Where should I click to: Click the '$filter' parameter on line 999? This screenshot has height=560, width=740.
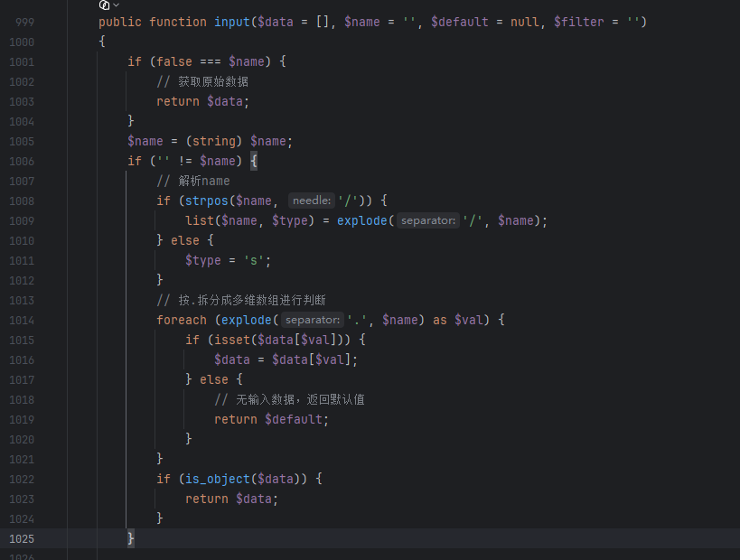578,23
